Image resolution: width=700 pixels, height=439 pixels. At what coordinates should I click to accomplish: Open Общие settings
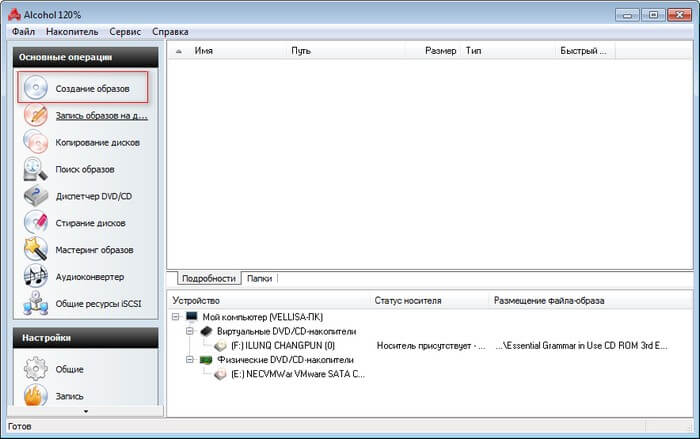pyautogui.click(x=69, y=369)
